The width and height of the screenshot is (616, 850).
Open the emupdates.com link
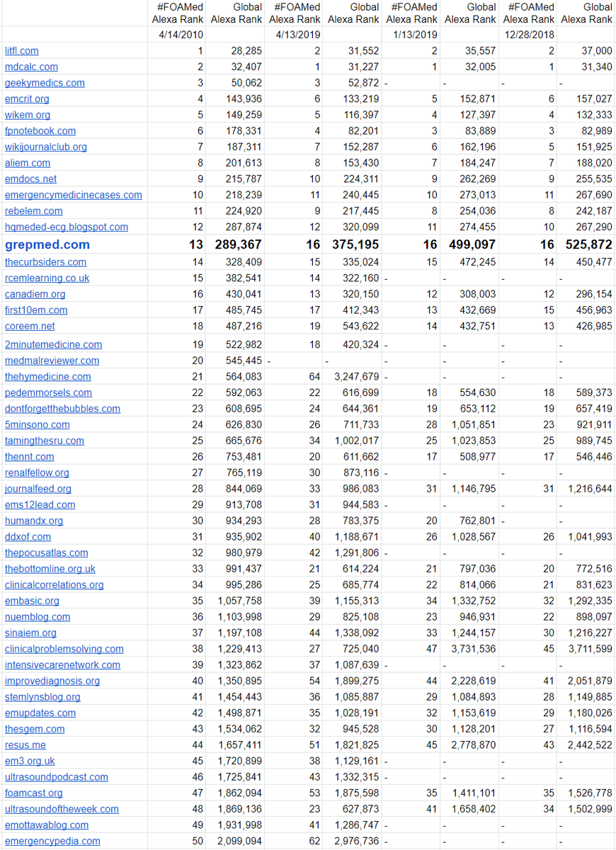[x=40, y=713]
